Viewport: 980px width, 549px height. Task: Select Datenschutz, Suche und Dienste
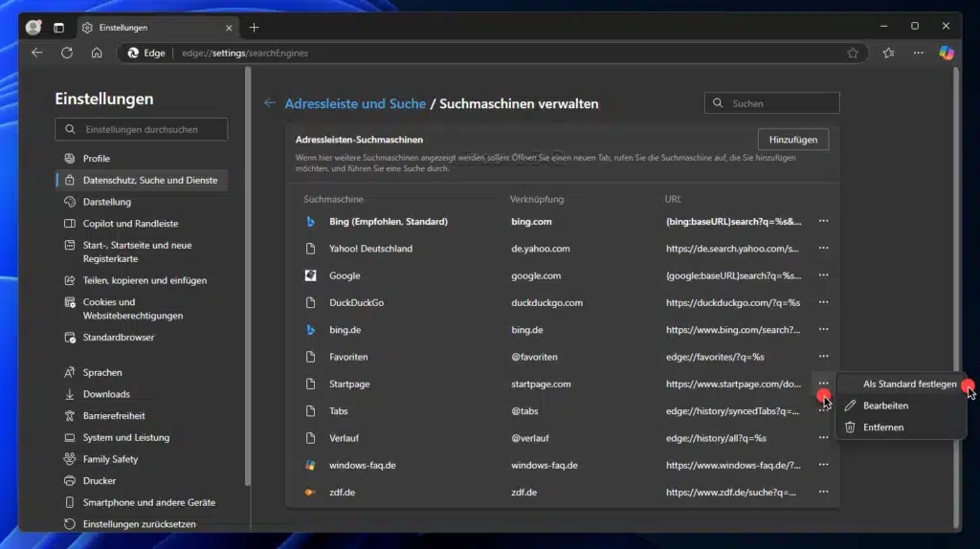142,180
